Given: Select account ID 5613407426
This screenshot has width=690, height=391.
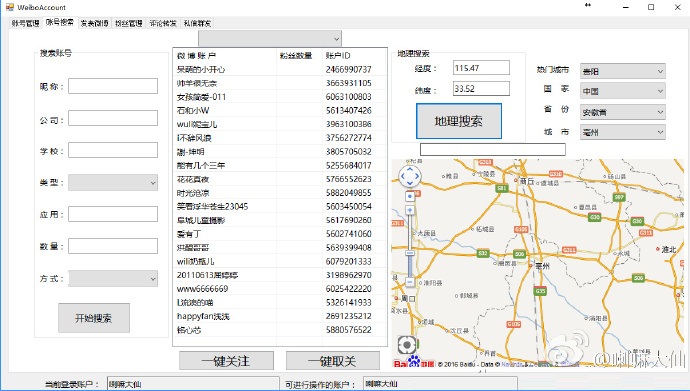Looking at the screenshot, I should [x=280, y=110].
